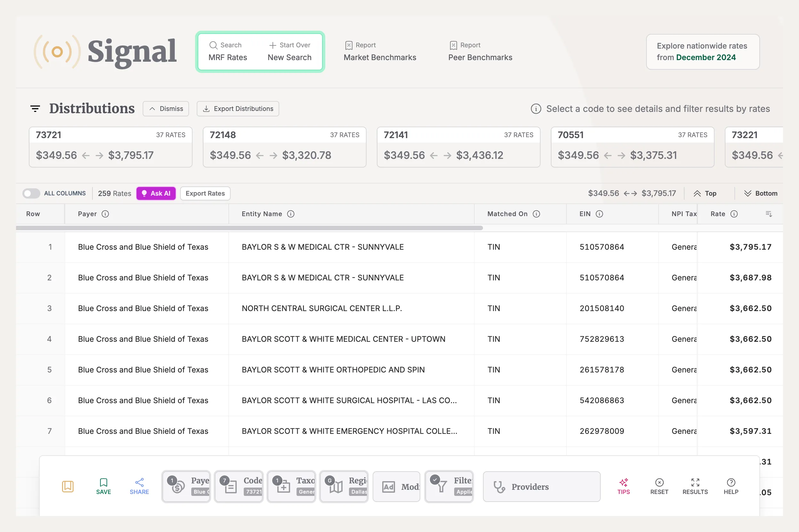Select code 72141 distribution card
Viewport: 799px width, 532px height.
click(x=459, y=147)
